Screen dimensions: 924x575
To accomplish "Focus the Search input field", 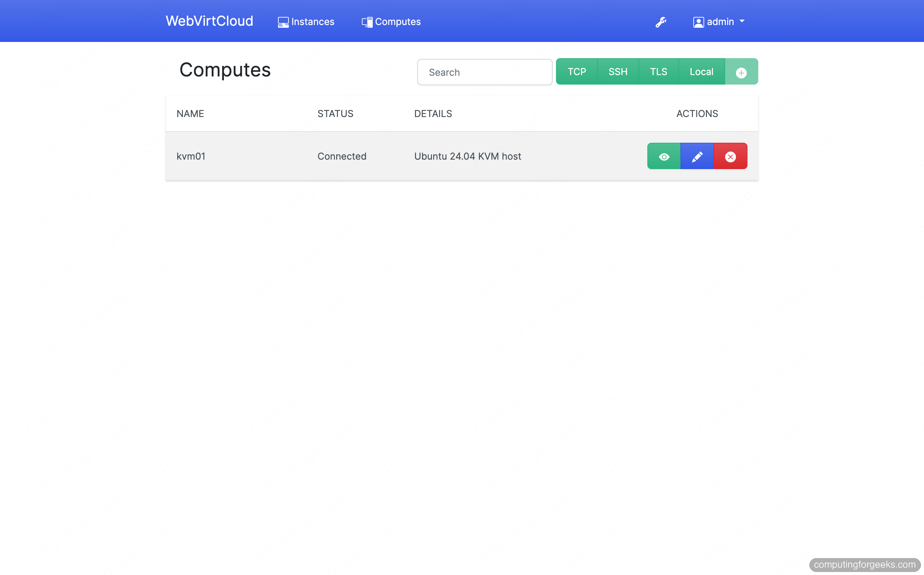I will click(x=485, y=72).
